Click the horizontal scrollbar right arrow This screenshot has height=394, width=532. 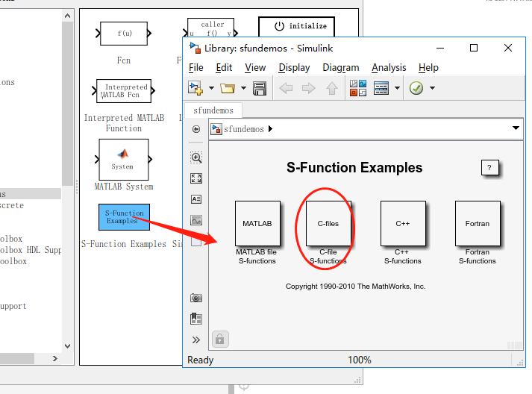(55, 358)
